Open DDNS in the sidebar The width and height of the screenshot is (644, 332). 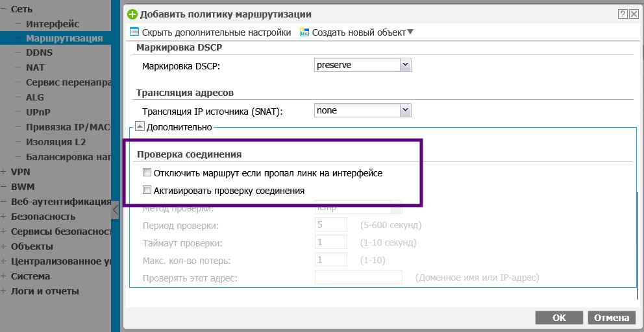point(39,53)
